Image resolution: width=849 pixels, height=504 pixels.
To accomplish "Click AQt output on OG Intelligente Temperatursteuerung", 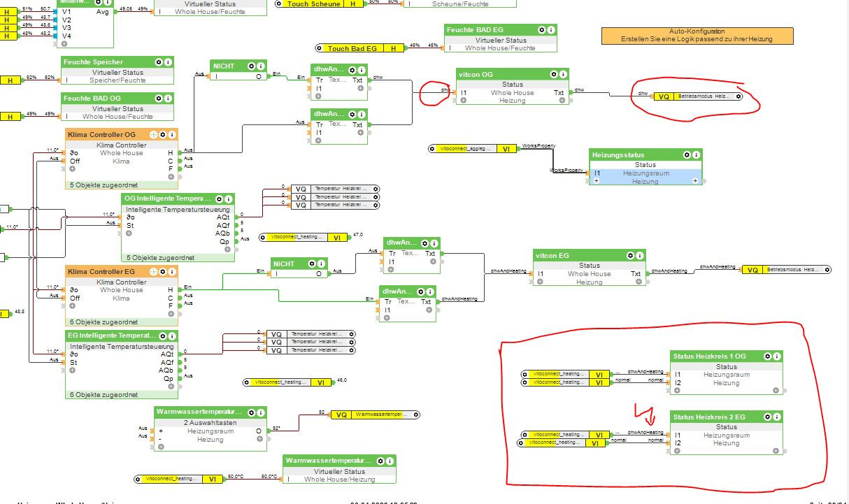I will coord(223,217).
